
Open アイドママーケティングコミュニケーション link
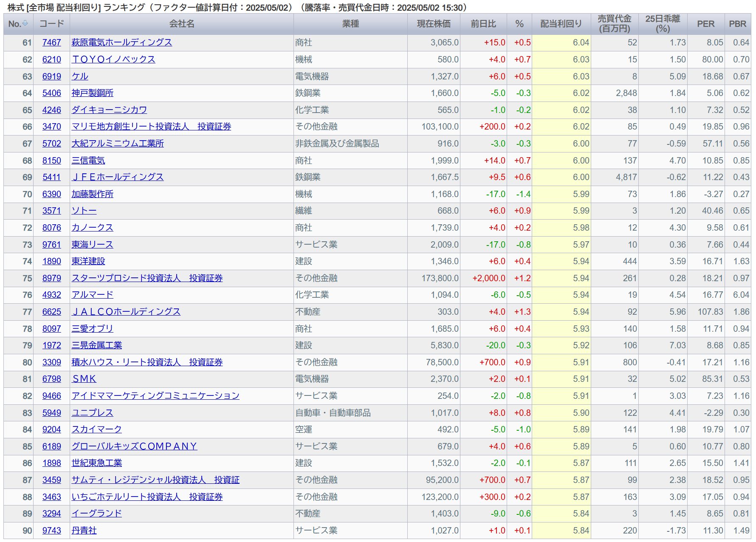pos(155,396)
